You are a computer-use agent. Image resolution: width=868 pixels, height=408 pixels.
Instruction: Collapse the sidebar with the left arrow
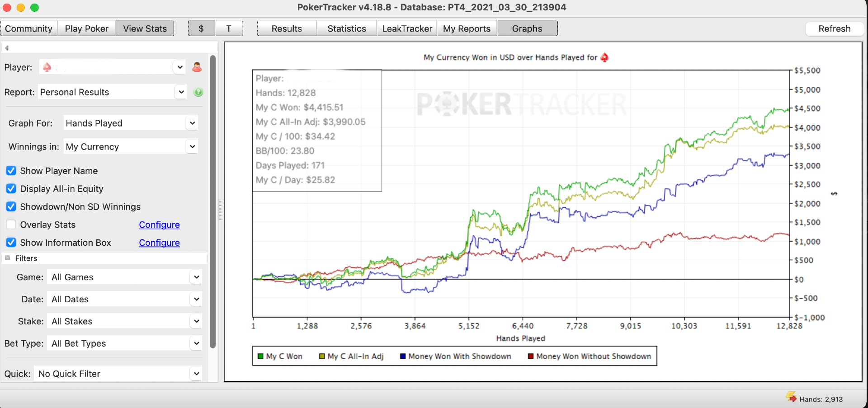[7, 48]
